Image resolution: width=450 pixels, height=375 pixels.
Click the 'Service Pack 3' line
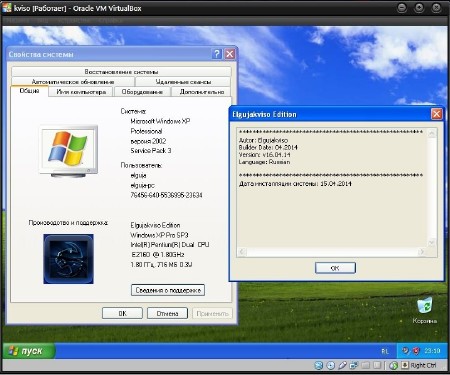[151, 151]
